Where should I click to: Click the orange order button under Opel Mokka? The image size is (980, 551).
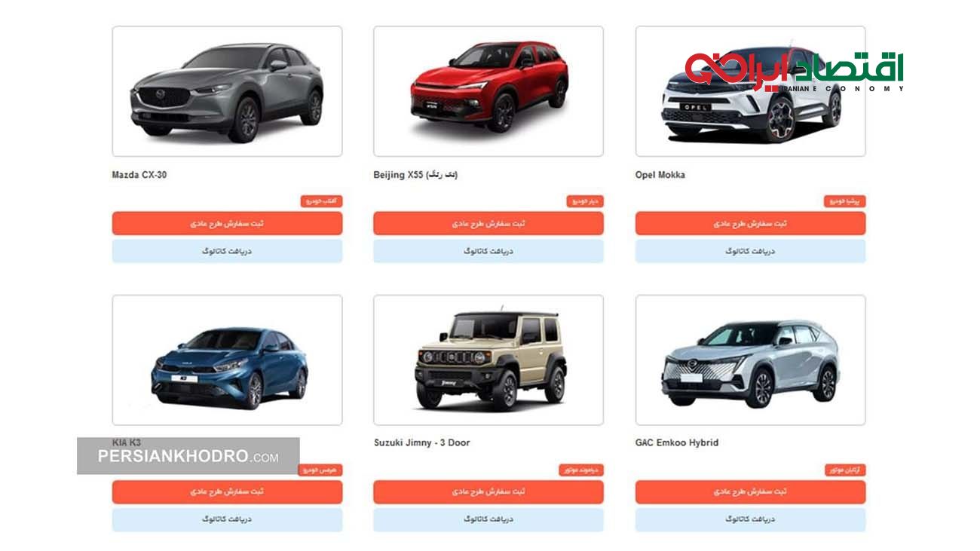coord(750,223)
